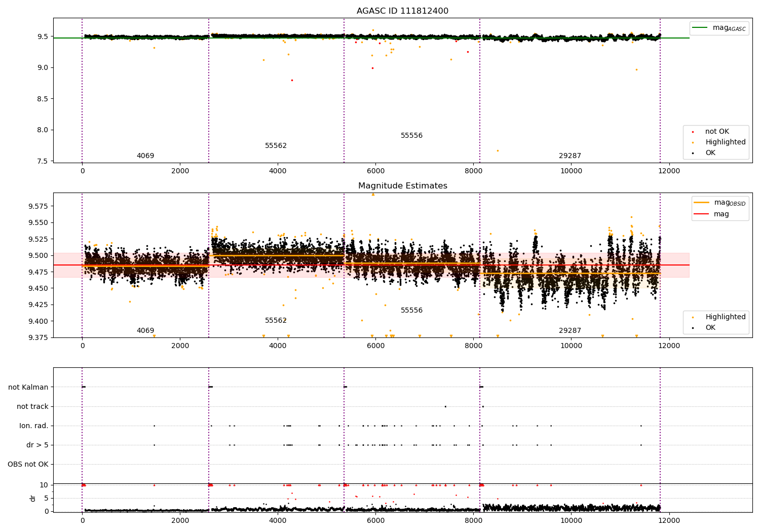Click the '10' y tick on the dr axis

pos(44,485)
